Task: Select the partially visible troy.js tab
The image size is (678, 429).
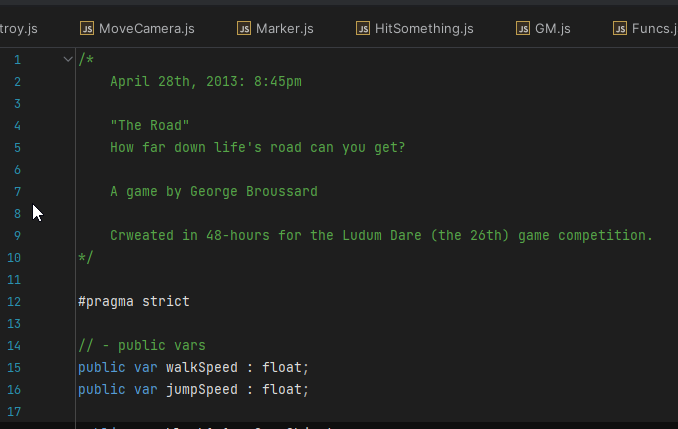Action: 19,29
